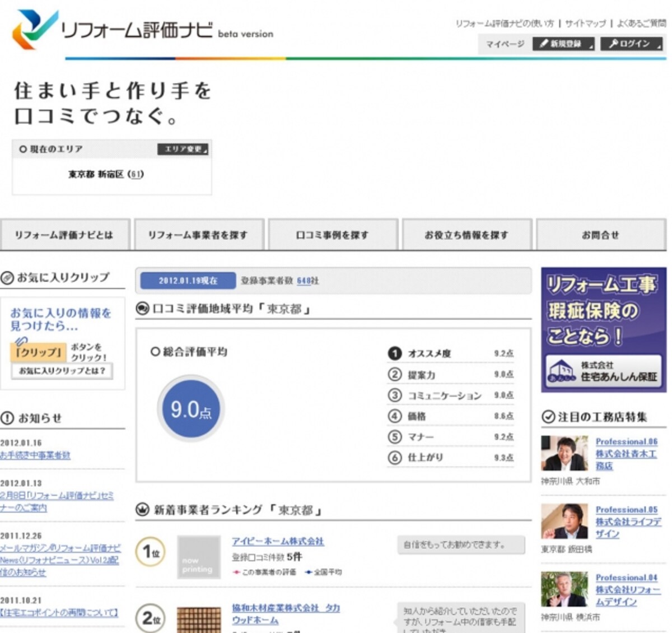This screenshot has width=672, height=633.
Task: Open the 新規登録 registration button
Action: (x=564, y=44)
